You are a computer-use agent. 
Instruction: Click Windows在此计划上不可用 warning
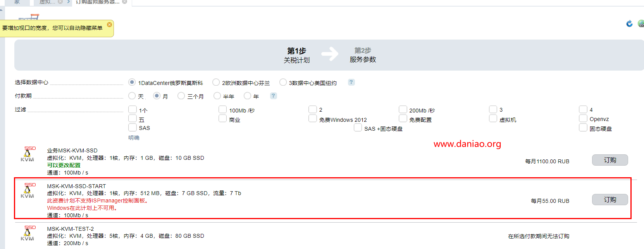[x=82, y=208]
